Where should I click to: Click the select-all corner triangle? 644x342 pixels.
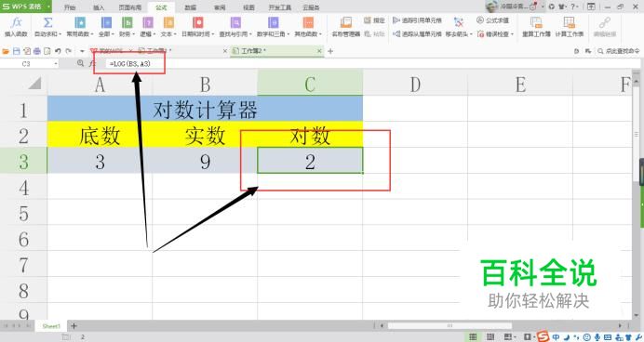click(35, 84)
